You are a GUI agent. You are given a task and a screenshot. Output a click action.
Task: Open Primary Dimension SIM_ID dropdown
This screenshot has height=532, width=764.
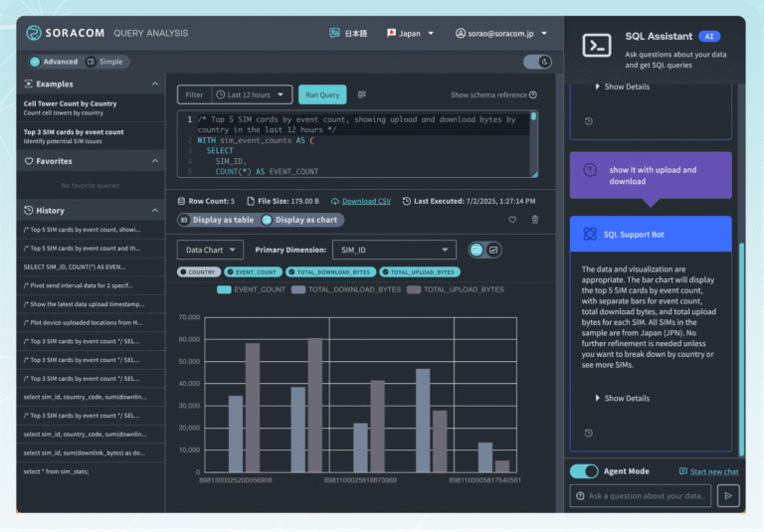(x=394, y=250)
